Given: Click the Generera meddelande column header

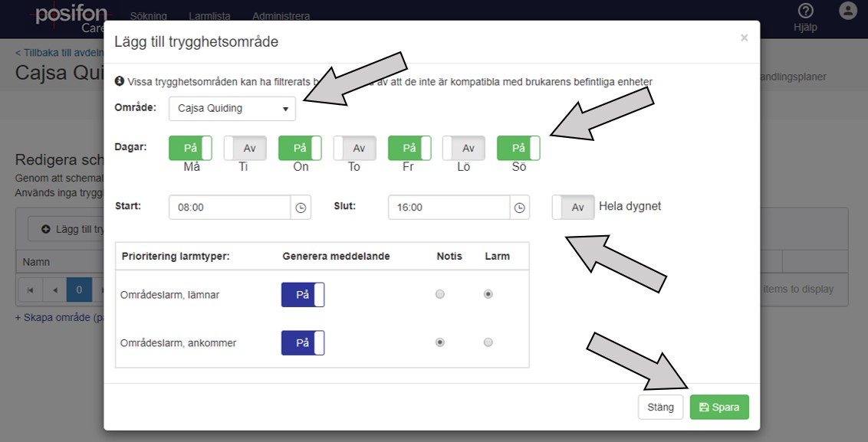Looking at the screenshot, I should 336,256.
